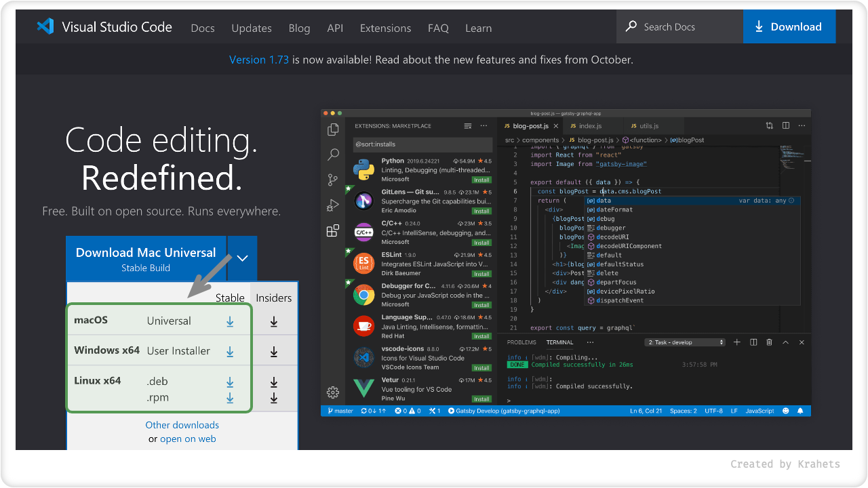Click the Download Mac Universal button
868x488 pixels.
coord(146,258)
